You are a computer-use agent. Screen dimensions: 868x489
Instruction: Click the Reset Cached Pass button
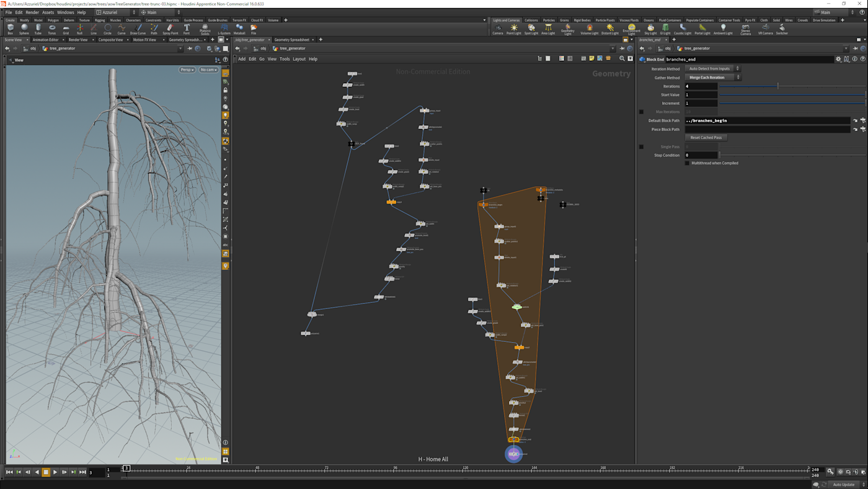coord(706,138)
